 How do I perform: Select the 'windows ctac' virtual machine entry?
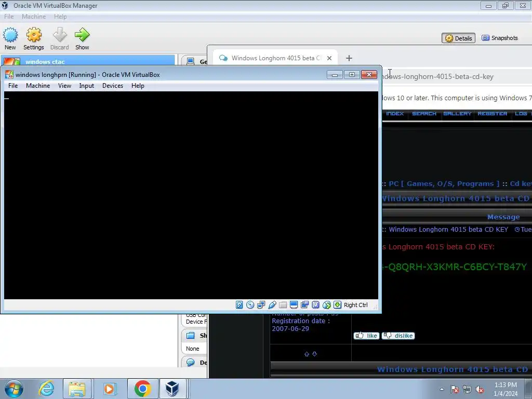pos(88,61)
